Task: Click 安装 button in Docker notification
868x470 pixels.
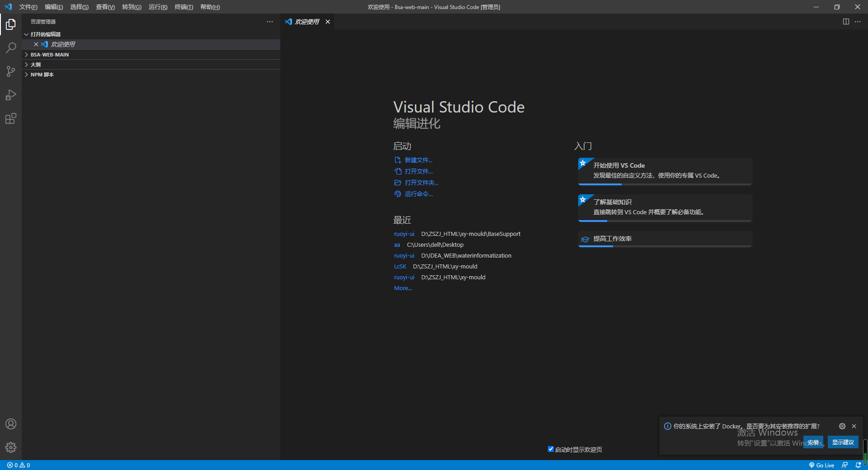Action: (813, 442)
